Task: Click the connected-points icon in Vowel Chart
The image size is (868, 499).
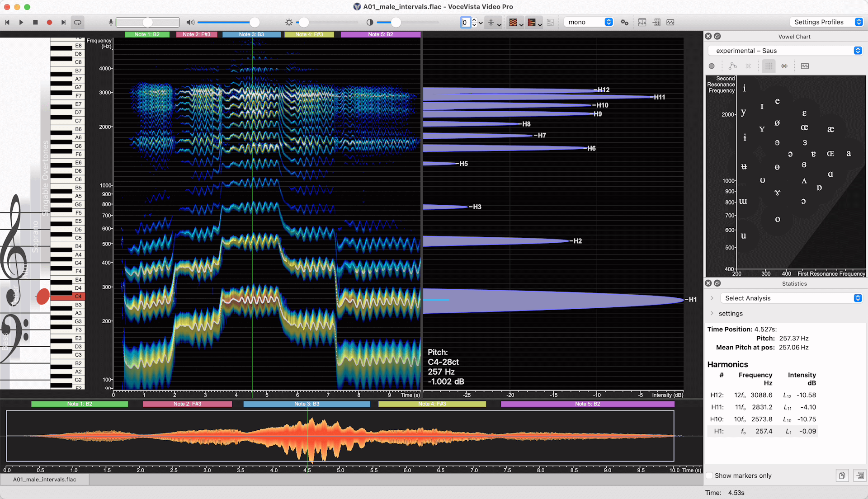Action: (733, 66)
